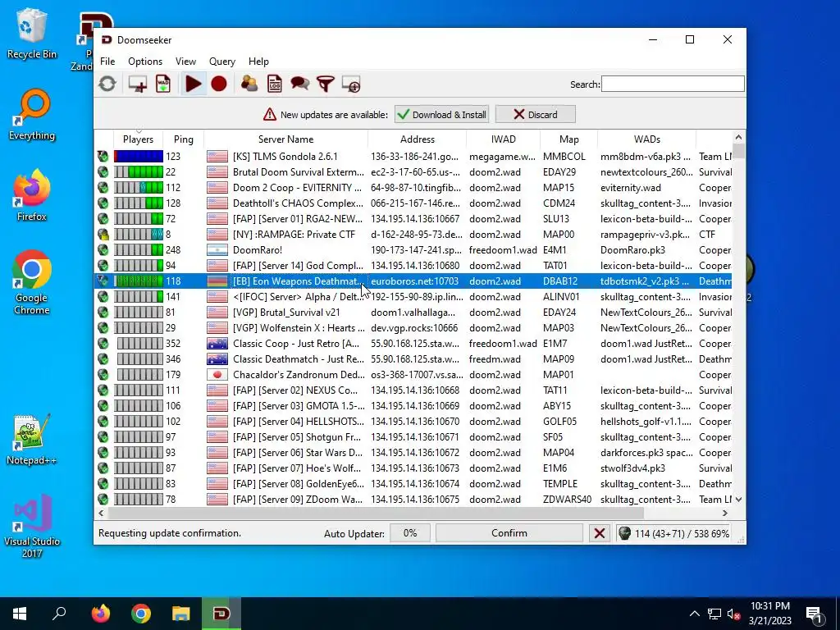Sort by the Players column header

click(x=138, y=139)
